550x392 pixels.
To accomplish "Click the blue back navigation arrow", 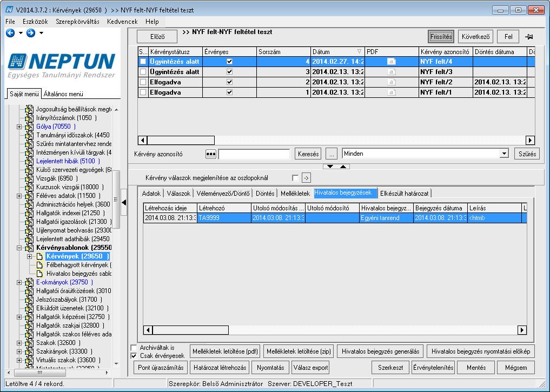I will (10, 33).
